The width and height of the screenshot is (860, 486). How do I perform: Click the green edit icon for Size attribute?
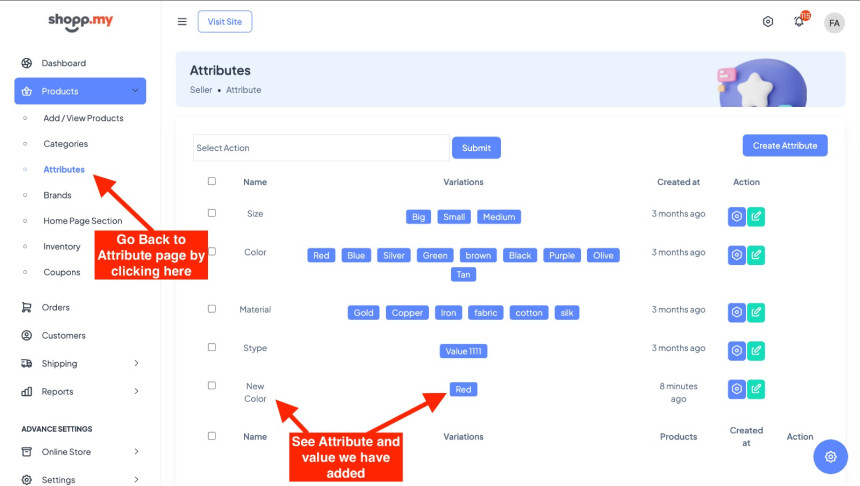(756, 216)
